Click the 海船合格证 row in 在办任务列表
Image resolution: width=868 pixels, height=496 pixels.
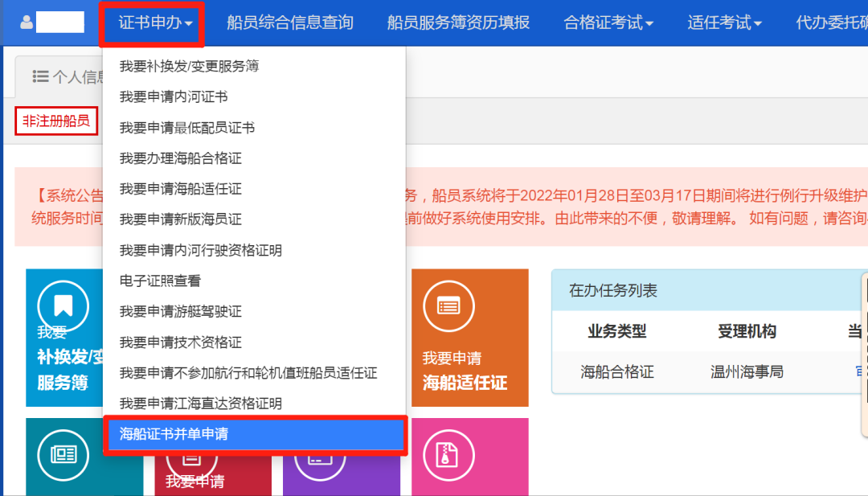click(x=617, y=371)
